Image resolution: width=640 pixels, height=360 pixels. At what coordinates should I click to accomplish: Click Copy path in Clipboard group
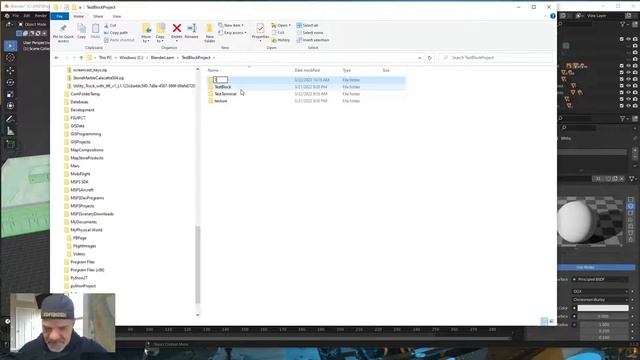pos(116,33)
